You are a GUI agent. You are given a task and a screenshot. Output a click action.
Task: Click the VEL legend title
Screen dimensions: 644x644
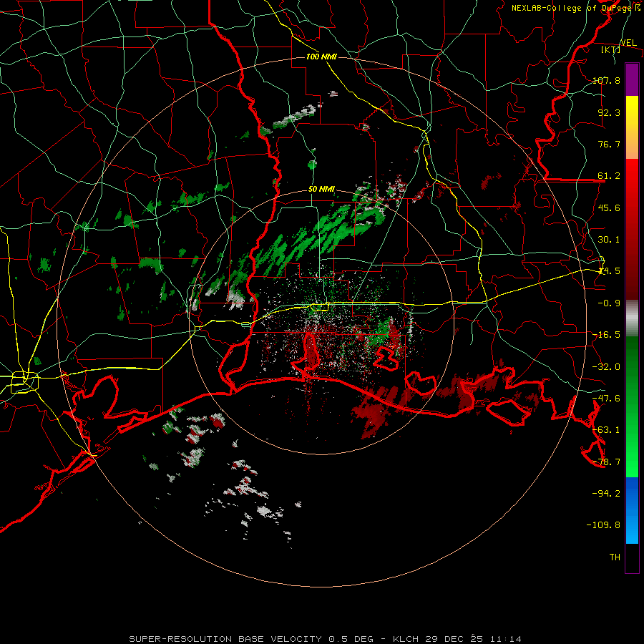coord(628,43)
